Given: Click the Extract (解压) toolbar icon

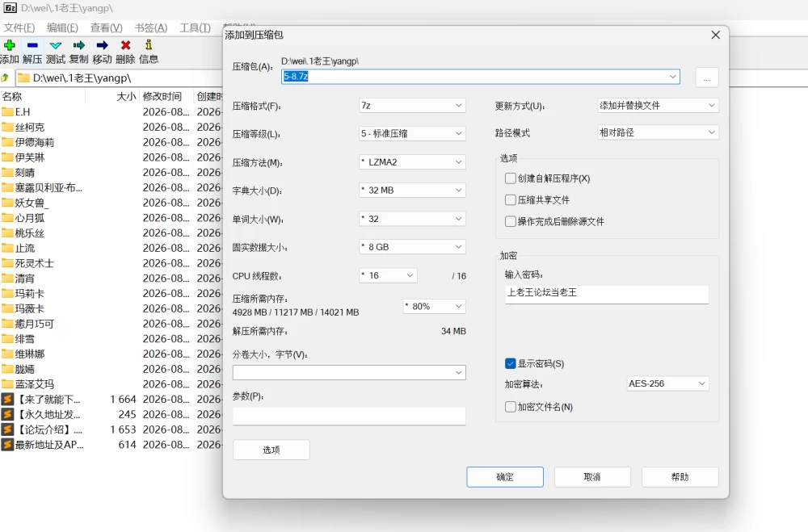Looking at the screenshot, I should click(32, 45).
